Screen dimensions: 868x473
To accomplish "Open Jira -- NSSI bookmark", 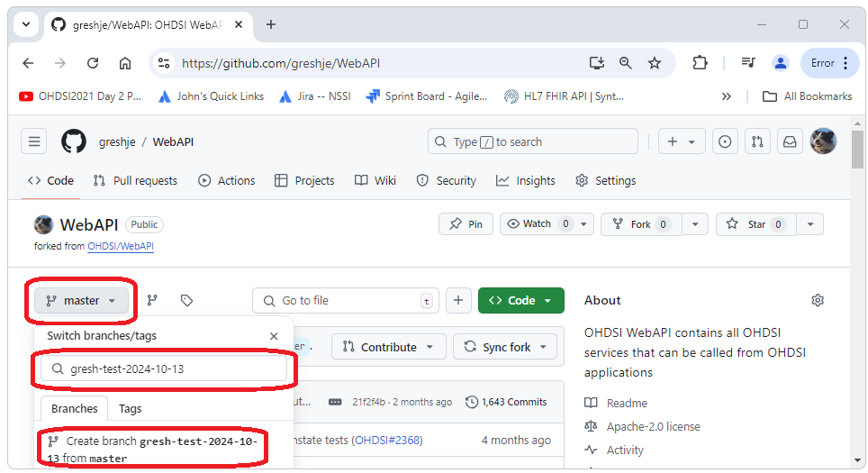I will 315,96.
